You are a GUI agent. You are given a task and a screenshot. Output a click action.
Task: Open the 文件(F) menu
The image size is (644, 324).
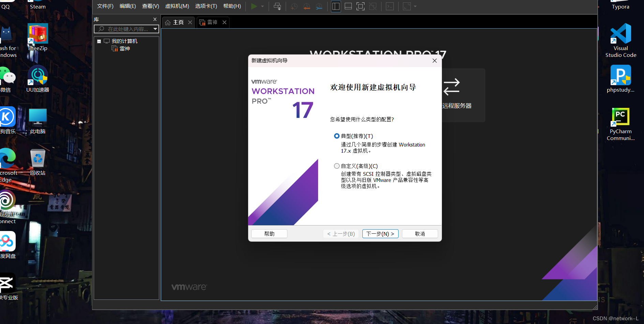point(105,6)
